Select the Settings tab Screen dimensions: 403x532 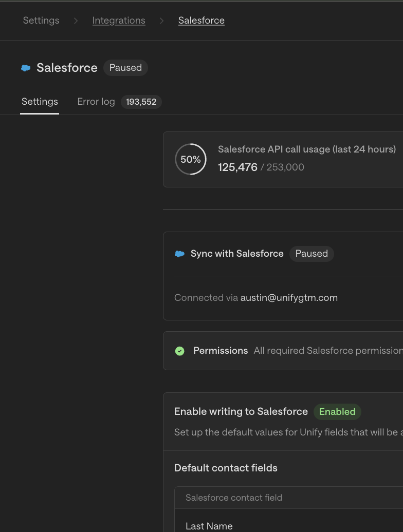pyautogui.click(x=40, y=102)
